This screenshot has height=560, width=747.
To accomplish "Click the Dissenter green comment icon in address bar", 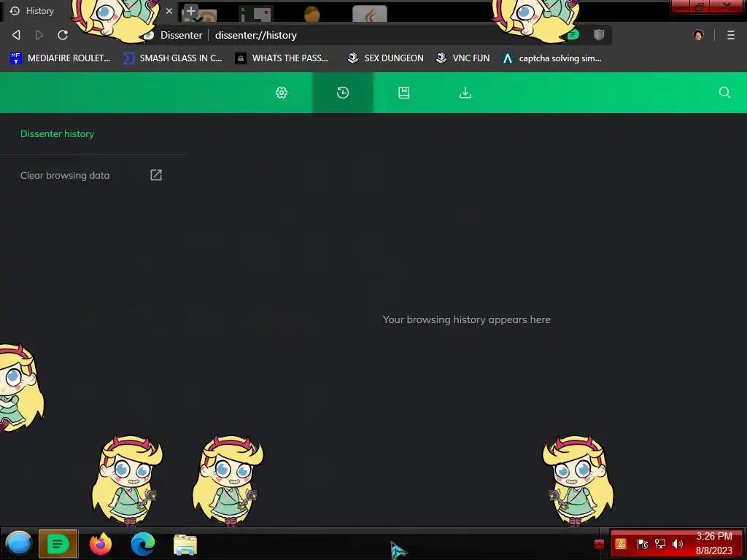I will (573, 35).
